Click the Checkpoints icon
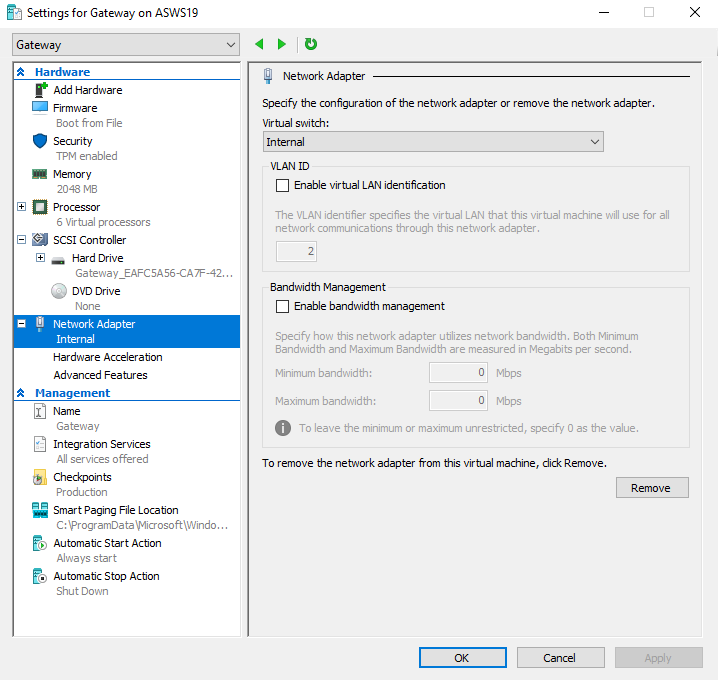Image resolution: width=718 pixels, height=680 pixels. coord(39,477)
